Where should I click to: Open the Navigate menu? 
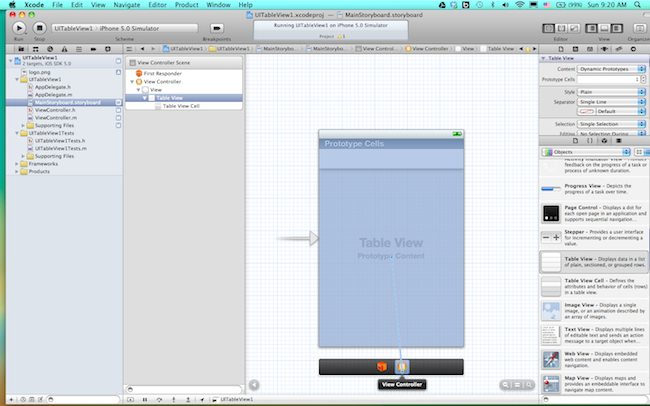pos(126,5)
